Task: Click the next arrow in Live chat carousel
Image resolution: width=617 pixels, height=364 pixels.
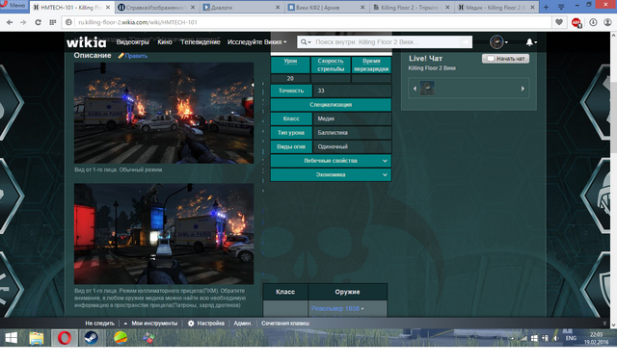Action: pyautogui.click(x=523, y=89)
